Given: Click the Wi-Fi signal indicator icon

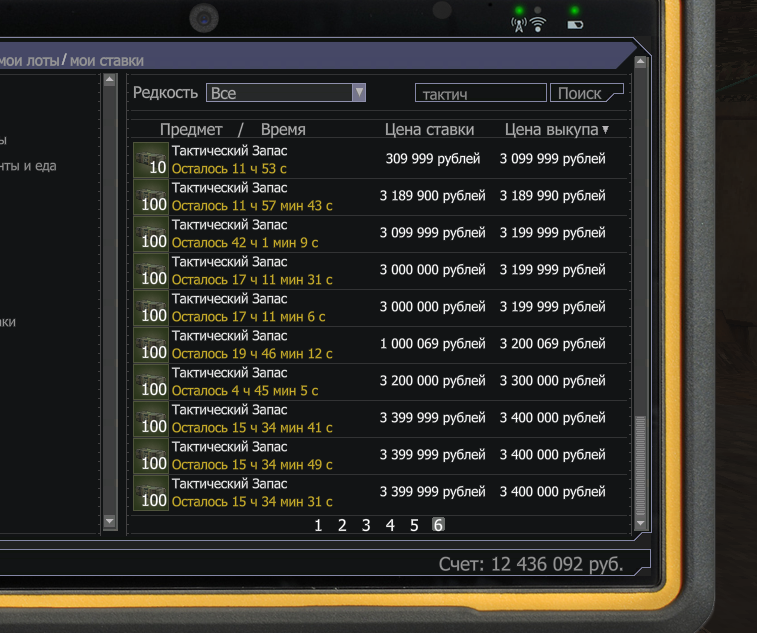Looking at the screenshot, I should click(537, 24).
